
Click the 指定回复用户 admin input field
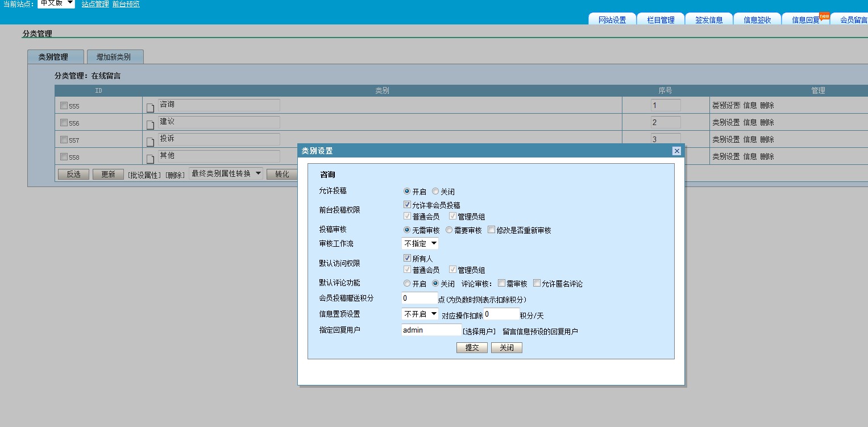point(431,330)
